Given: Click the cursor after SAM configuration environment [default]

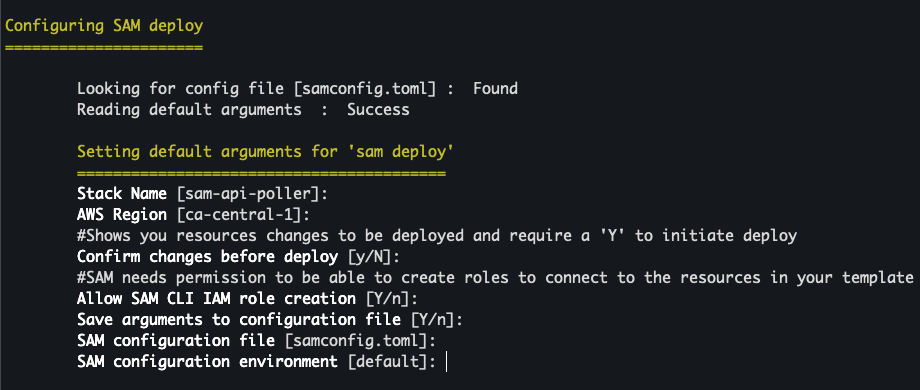Looking at the screenshot, I should 447,362.
